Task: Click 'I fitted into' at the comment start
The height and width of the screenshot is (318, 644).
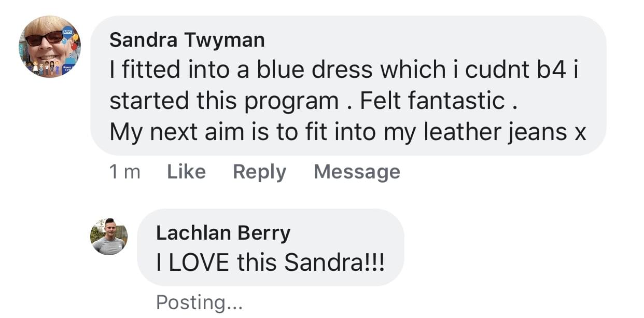Action: tap(170, 71)
